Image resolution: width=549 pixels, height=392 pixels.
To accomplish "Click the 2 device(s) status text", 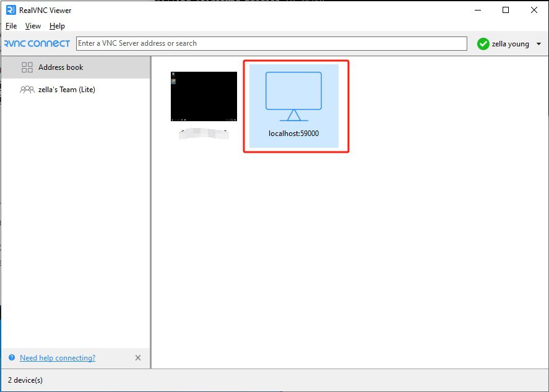I will (x=25, y=380).
